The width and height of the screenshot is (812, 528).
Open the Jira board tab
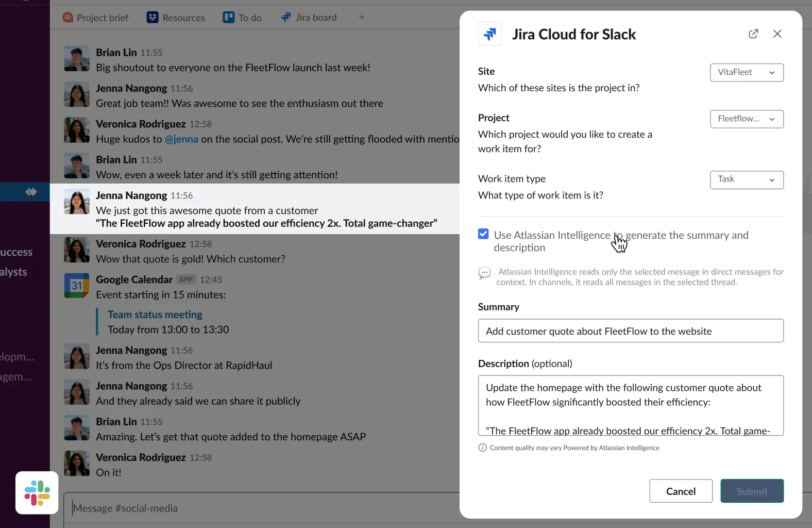tap(309, 18)
